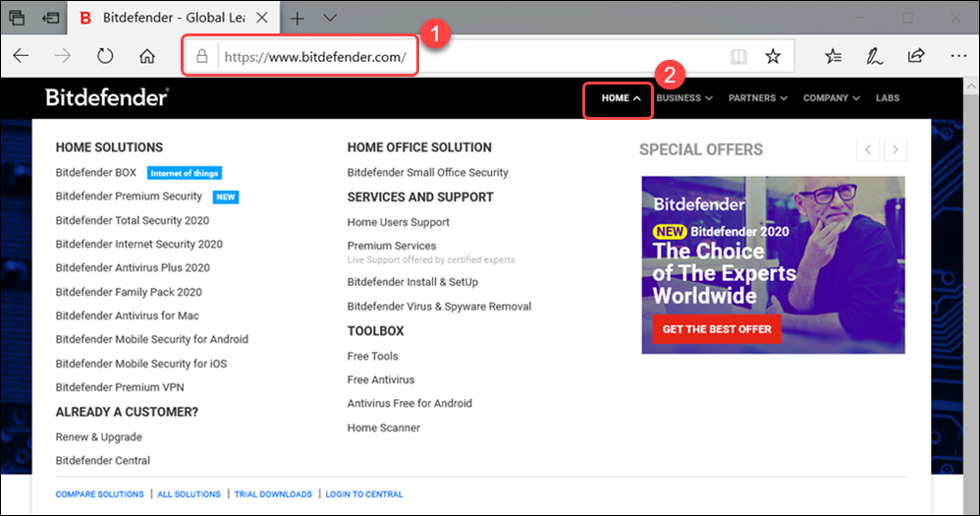Screen dimensions: 980x516
Task: Click the HOME SOLUTIONS heading
Action: pyautogui.click(x=109, y=147)
